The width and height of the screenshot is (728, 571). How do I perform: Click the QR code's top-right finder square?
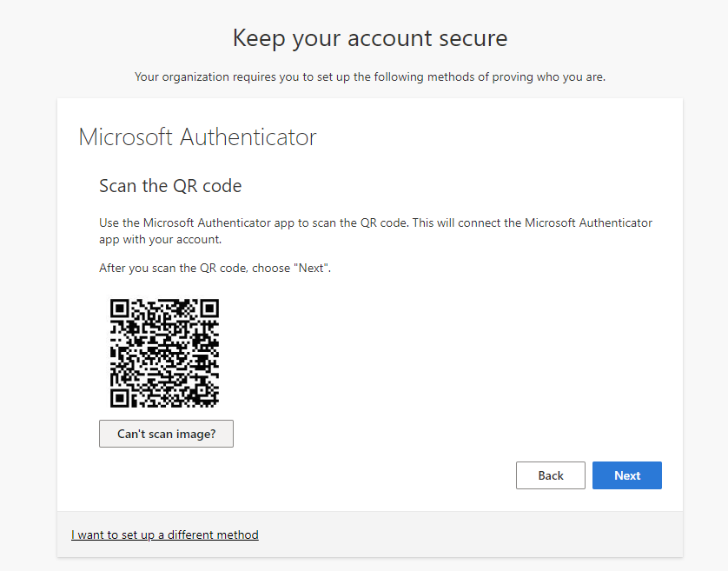[209, 309]
